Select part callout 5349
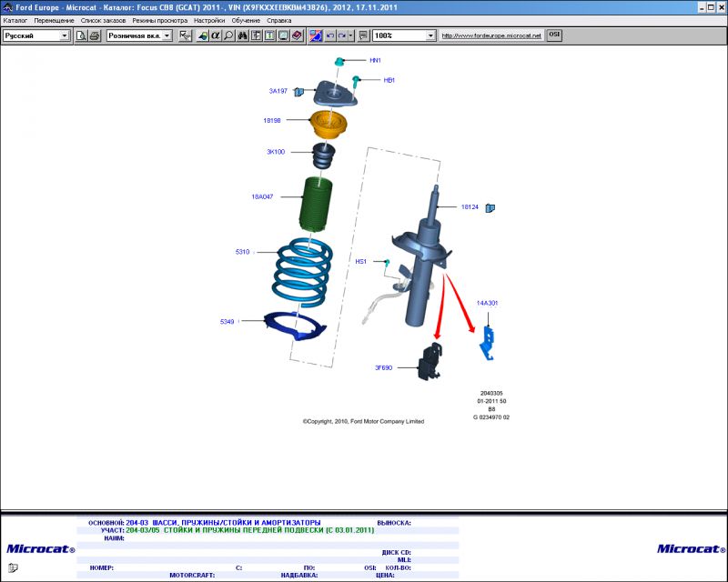Viewport: 728px width, 582px height. click(x=227, y=321)
